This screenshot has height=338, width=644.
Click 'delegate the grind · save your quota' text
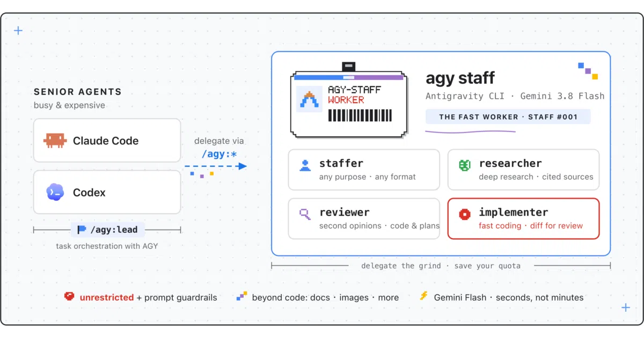[x=441, y=266]
